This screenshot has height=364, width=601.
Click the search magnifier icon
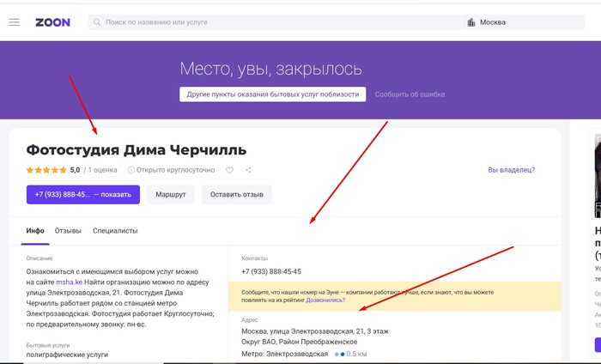[97, 22]
